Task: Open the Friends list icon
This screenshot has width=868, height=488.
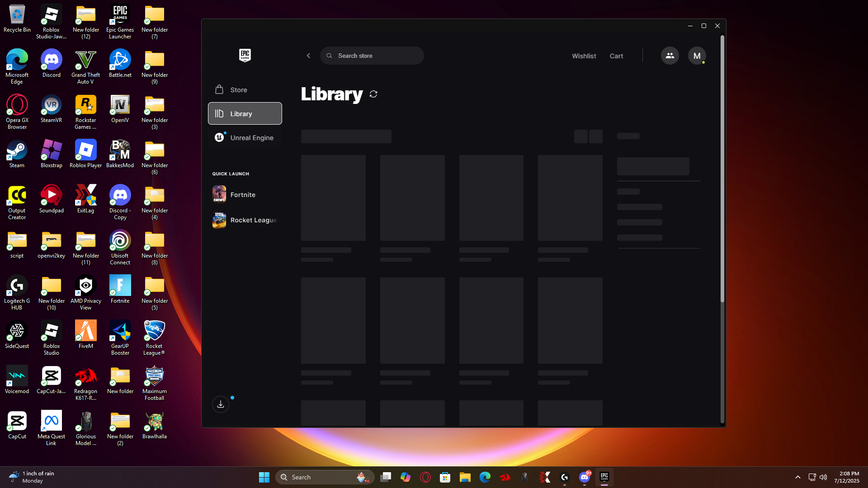Action: 670,56
